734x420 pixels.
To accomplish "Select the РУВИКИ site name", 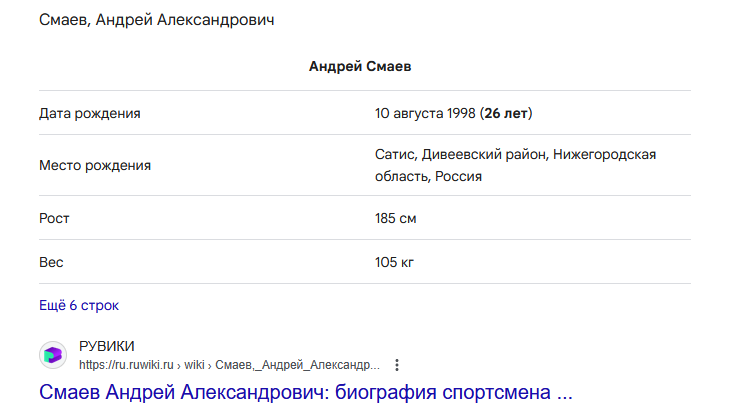I will click(x=106, y=346).
